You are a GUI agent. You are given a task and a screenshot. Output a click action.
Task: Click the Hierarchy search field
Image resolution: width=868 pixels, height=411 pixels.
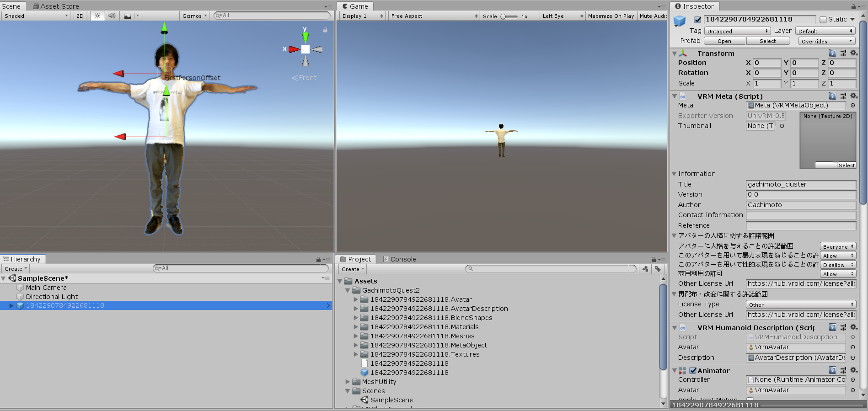pos(241,268)
